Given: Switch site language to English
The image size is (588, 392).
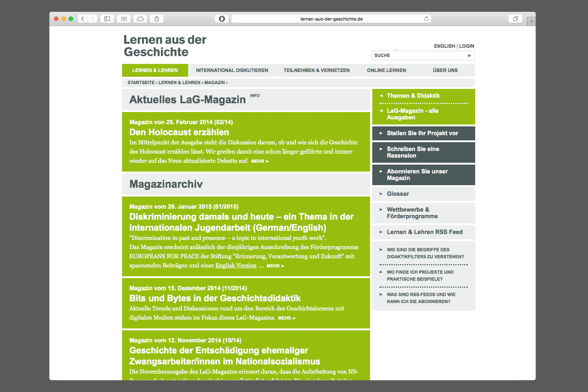Looking at the screenshot, I should pos(444,46).
